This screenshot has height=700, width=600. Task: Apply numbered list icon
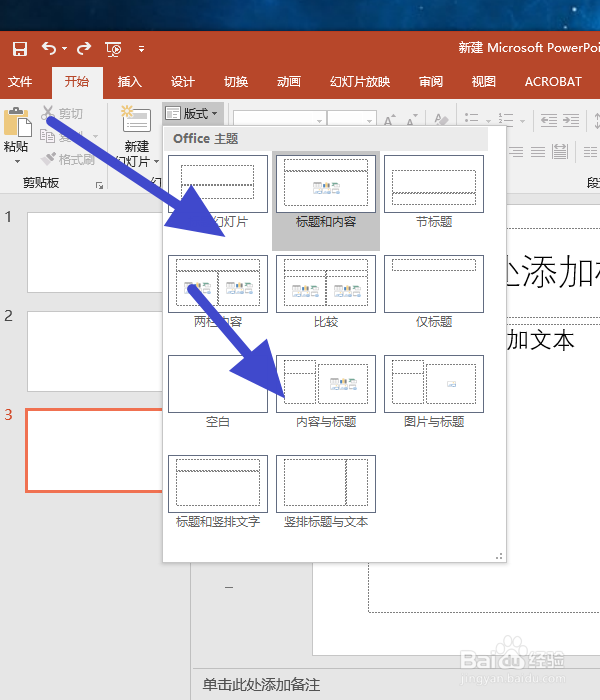click(506, 119)
